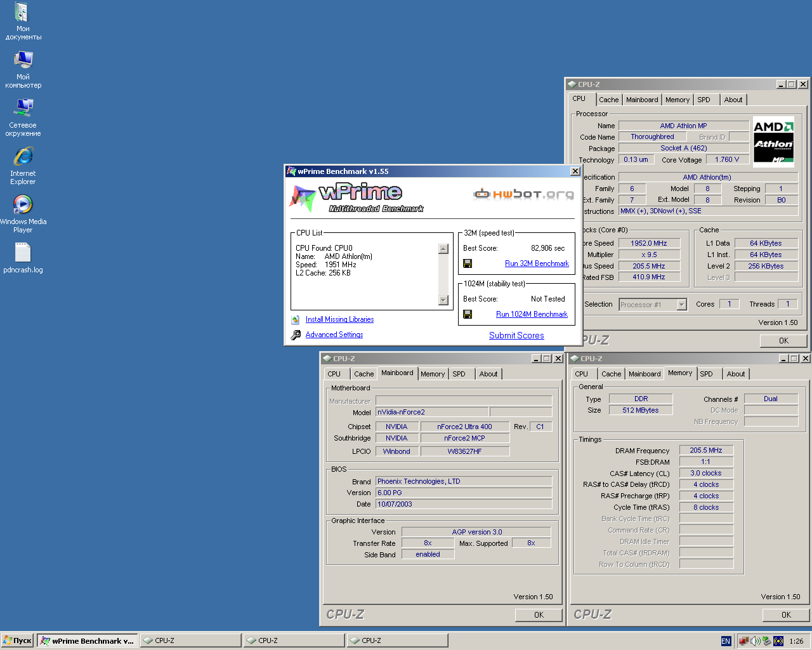
Task: Click the nForce2 Ultra 400 chipset value
Action: (x=464, y=427)
